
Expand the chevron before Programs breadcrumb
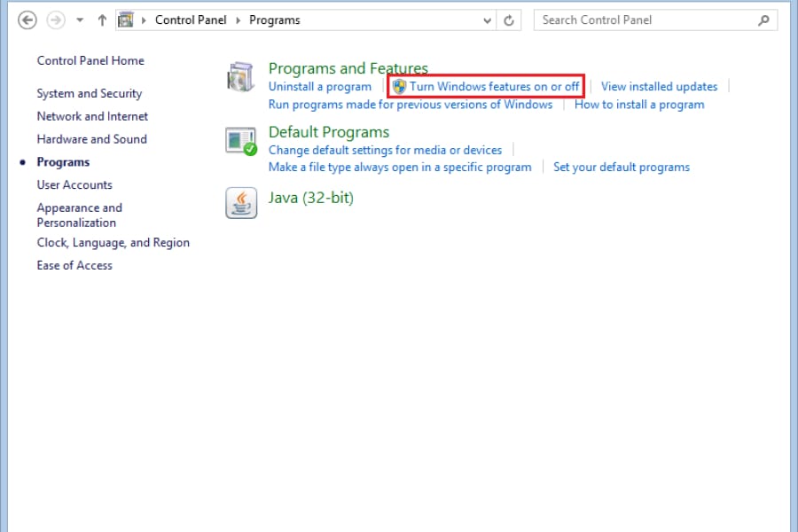tap(238, 20)
